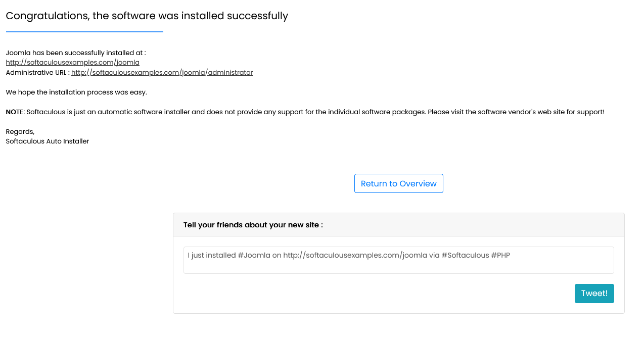
Task: Click the congratulations heading text
Action: click(x=147, y=16)
